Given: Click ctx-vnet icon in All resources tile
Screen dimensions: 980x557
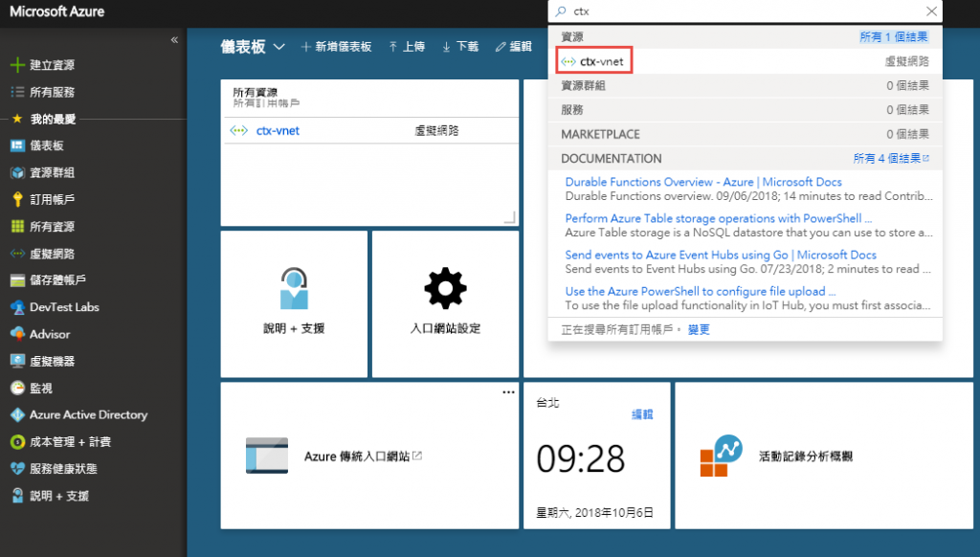Looking at the screenshot, I should [238, 131].
